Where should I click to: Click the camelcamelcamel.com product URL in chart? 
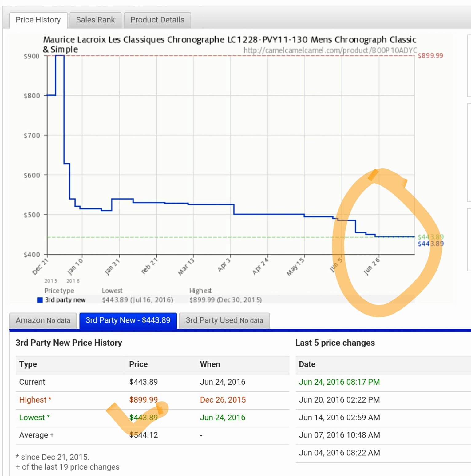pos(330,50)
